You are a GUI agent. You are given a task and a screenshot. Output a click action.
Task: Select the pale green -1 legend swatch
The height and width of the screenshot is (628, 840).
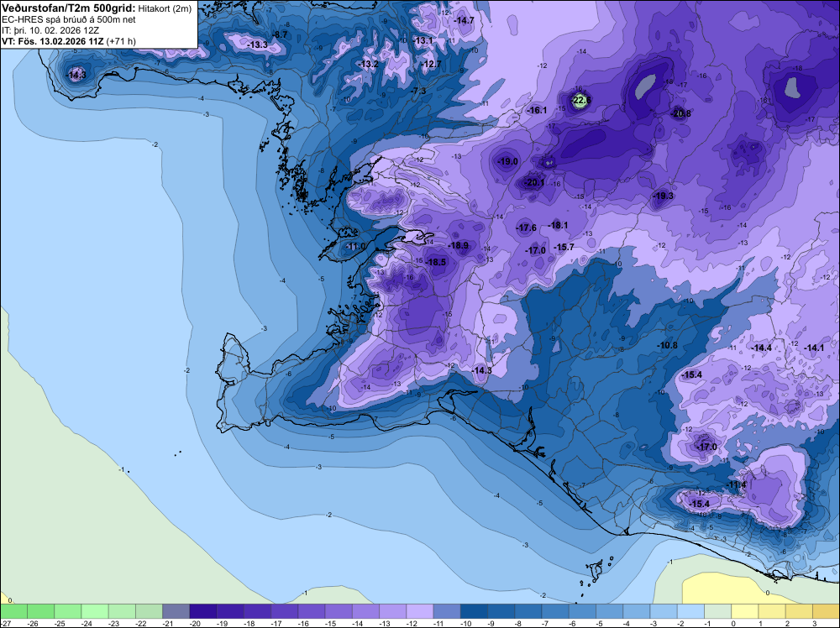[718, 611]
